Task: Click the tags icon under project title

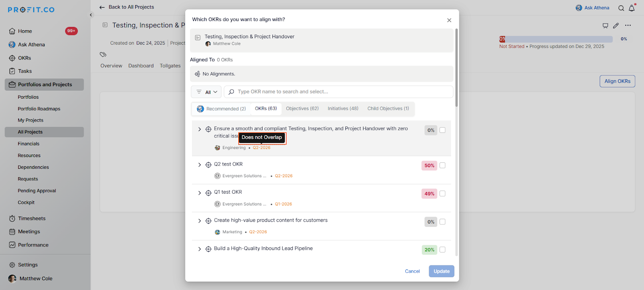Action: 103,54
